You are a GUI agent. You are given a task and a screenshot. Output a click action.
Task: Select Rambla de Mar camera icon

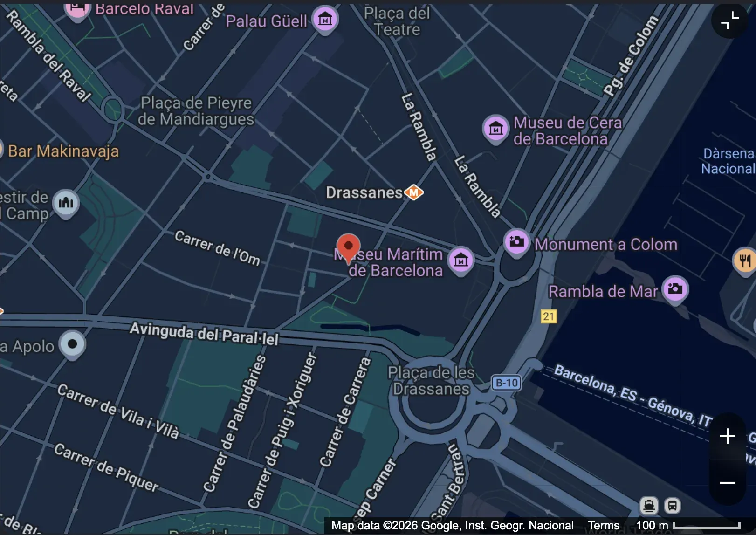675,289
